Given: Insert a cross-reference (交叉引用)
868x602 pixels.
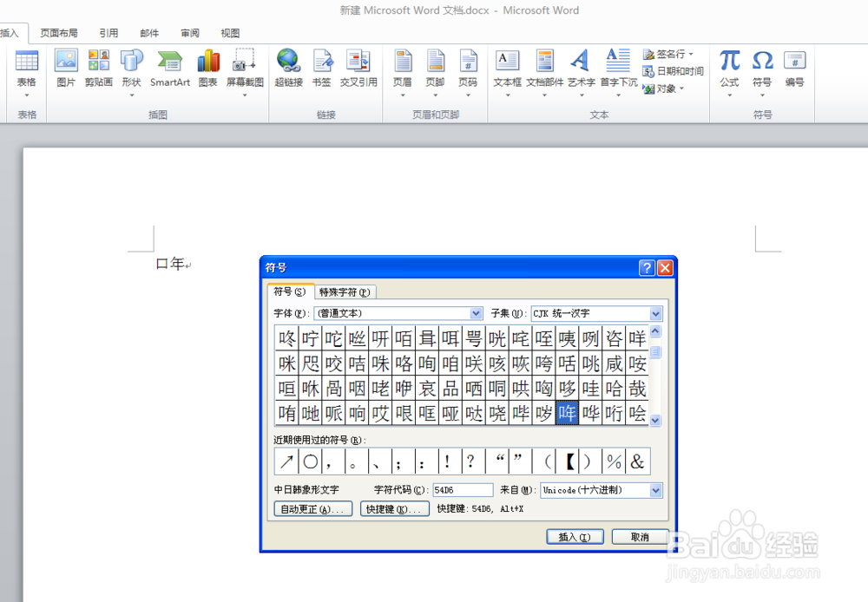Looking at the screenshot, I should (x=358, y=69).
